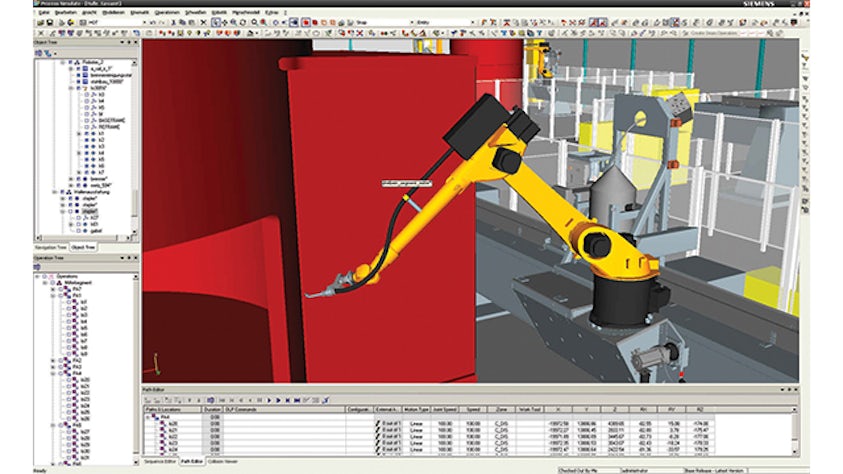Toggle the highlighted stapler checkbox
Image resolution: width=843 pixels, height=474 pixels.
point(70,211)
